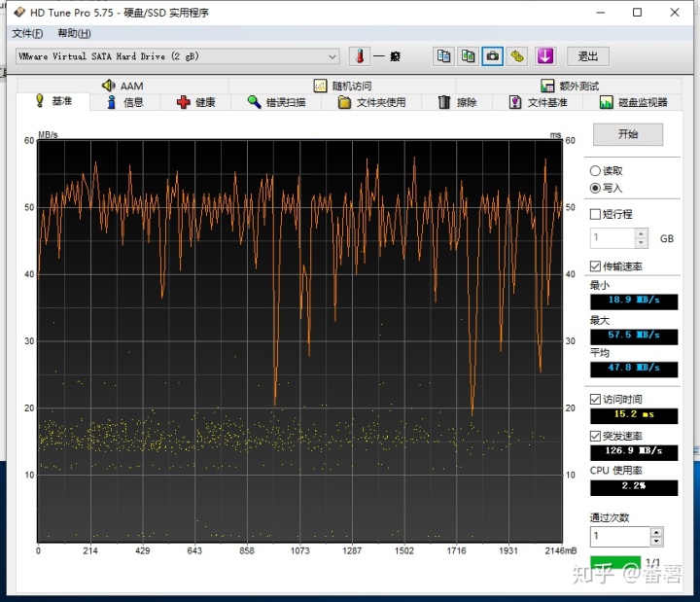
Task: Switch to the AAM tab
Action: click(122, 86)
